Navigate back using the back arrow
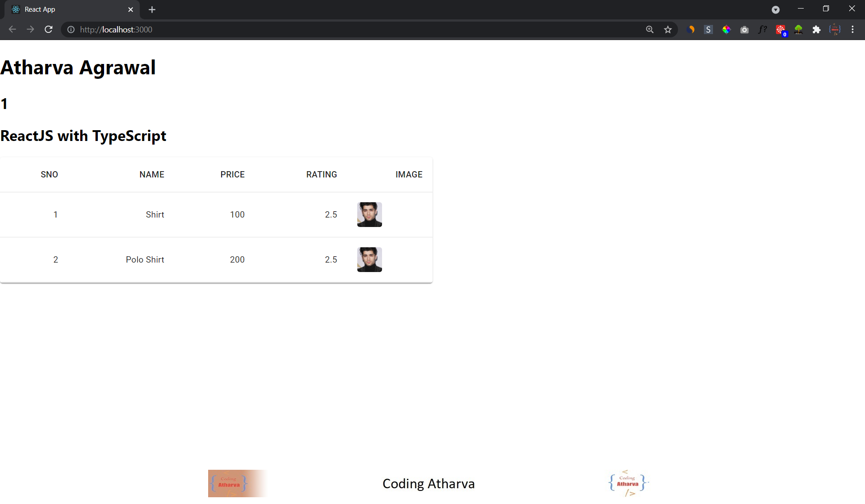Viewport: 865px width, 504px height. 12,29
